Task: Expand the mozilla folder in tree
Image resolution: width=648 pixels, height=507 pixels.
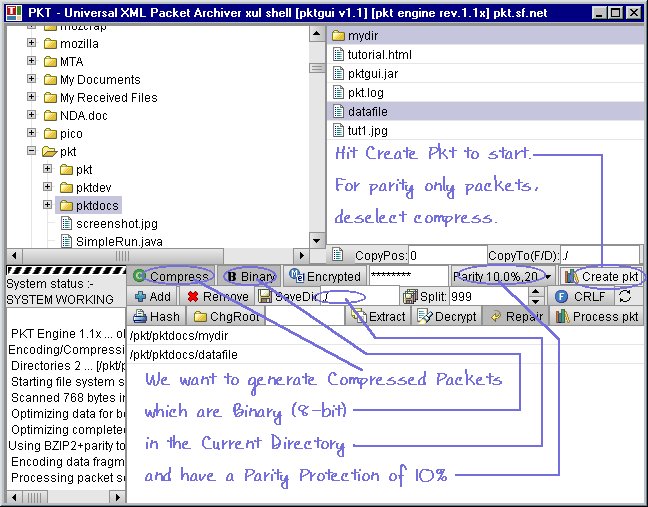Action: [32, 44]
